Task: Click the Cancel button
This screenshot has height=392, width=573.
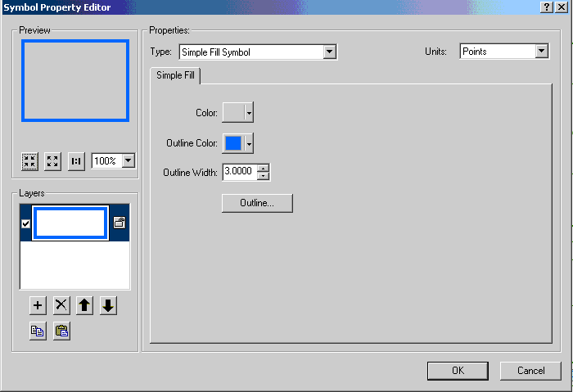Action: [530, 371]
